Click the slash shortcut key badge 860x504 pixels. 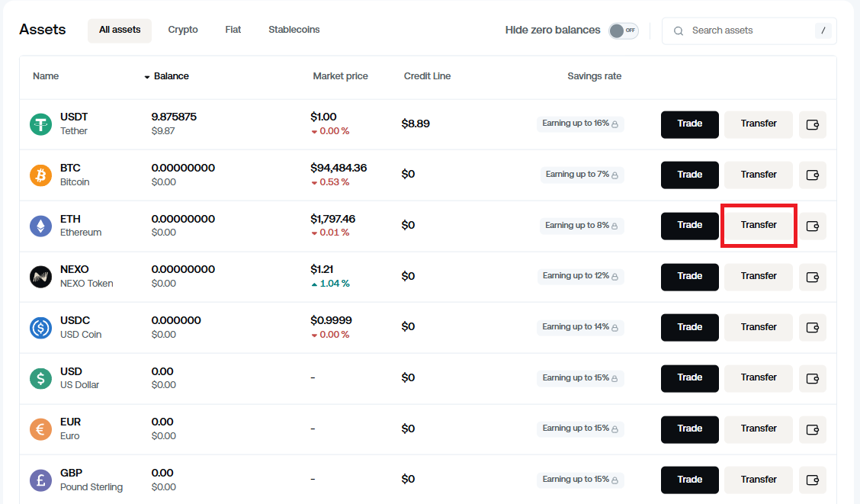point(823,30)
